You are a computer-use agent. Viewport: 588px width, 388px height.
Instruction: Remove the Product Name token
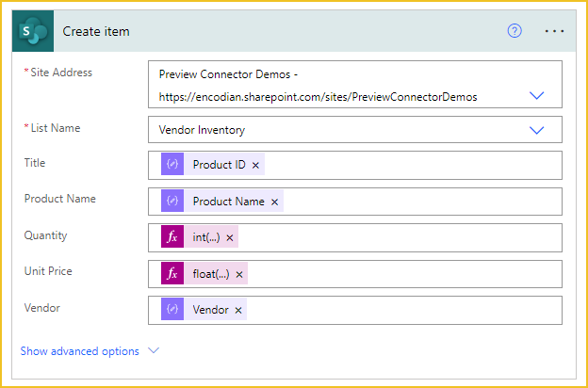(274, 202)
